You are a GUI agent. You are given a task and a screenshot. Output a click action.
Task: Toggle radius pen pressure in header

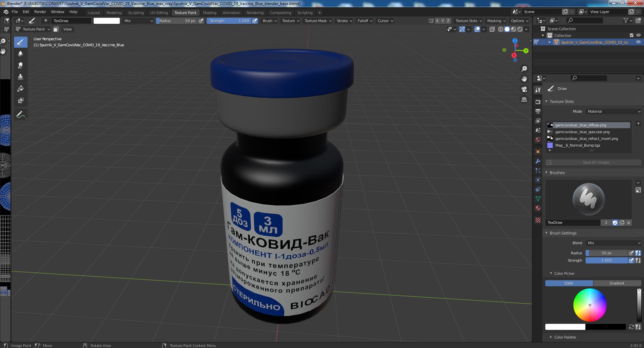(x=201, y=21)
